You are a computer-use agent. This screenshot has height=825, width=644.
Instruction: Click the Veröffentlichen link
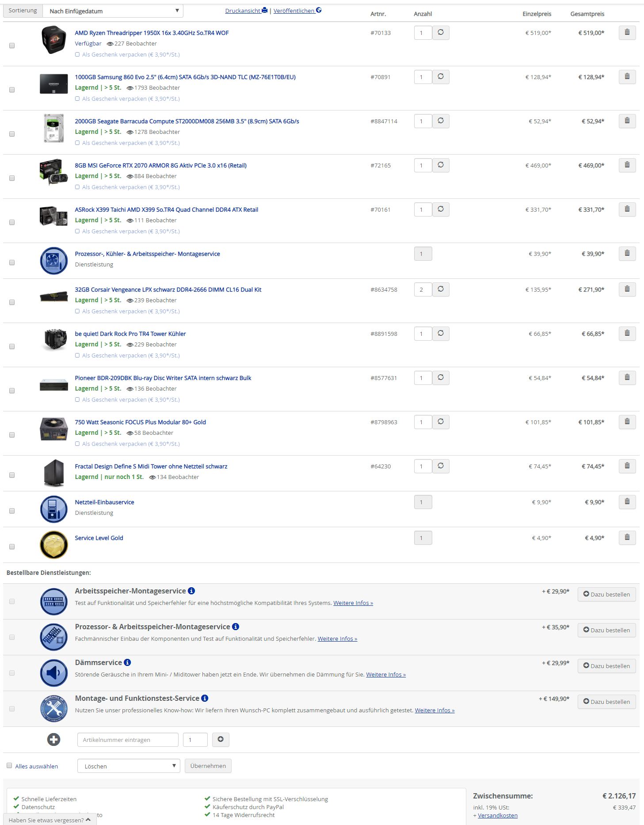coord(297,11)
